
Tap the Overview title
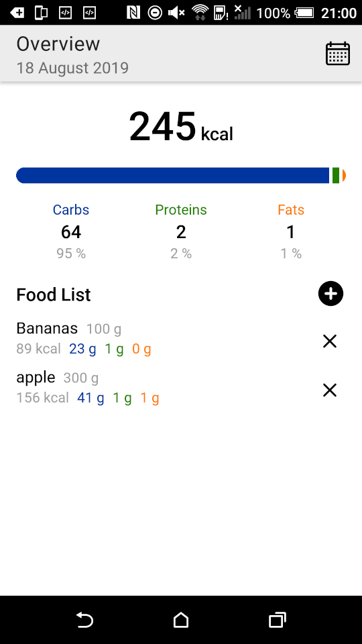(x=58, y=44)
